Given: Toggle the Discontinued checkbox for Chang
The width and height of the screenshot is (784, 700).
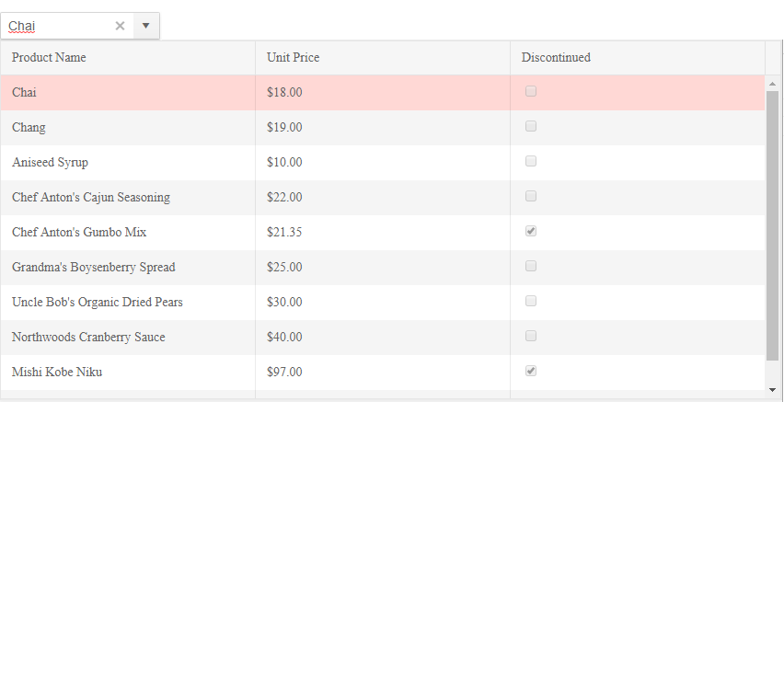Looking at the screenshot, I should pos(531,126).
